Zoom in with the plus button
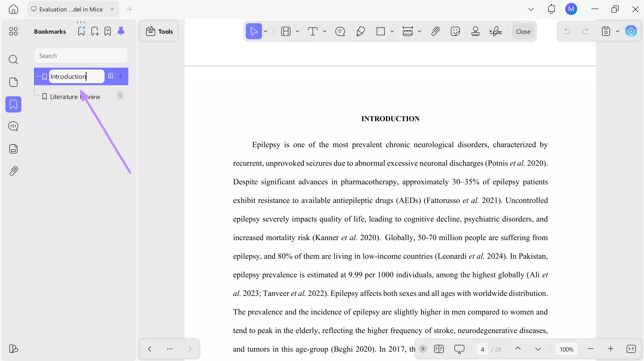This screenshot has height=361, width=644. 611,349
